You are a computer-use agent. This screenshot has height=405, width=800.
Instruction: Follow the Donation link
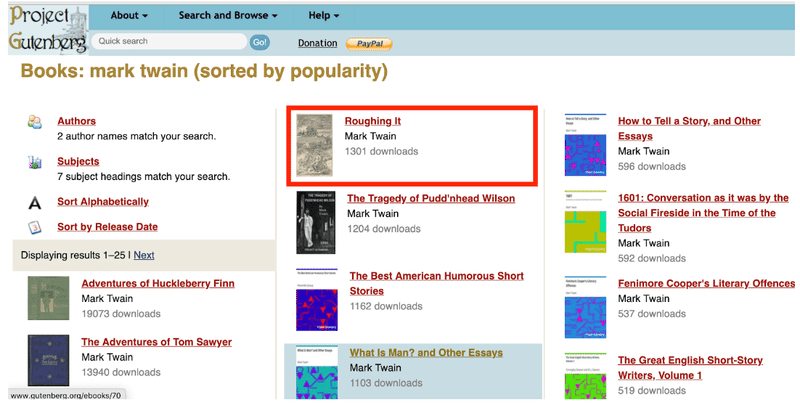pyautogui.click(x=317, y=43)
